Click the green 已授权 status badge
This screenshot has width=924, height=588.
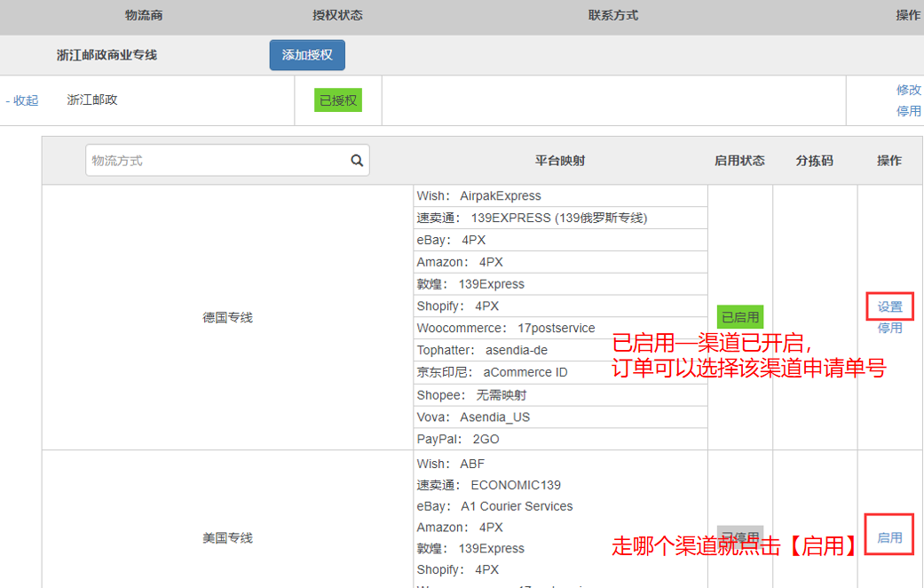[337, 100]
